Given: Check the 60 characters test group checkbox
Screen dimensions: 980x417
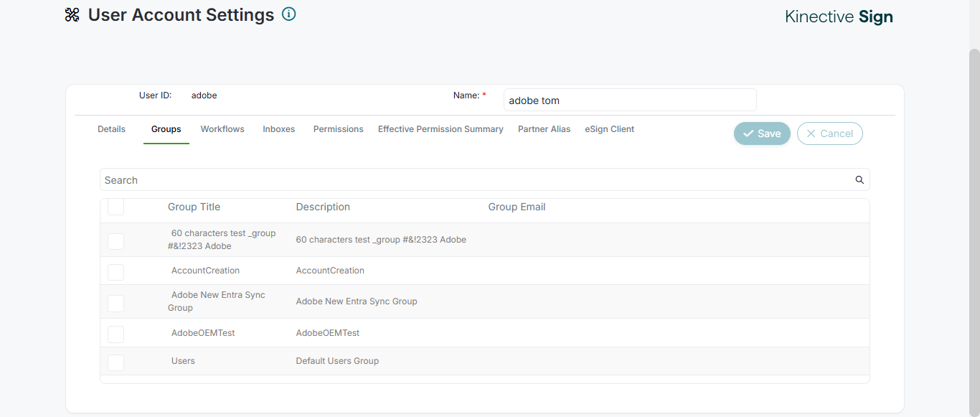Looking at the screenshot, I should point(116,241).
